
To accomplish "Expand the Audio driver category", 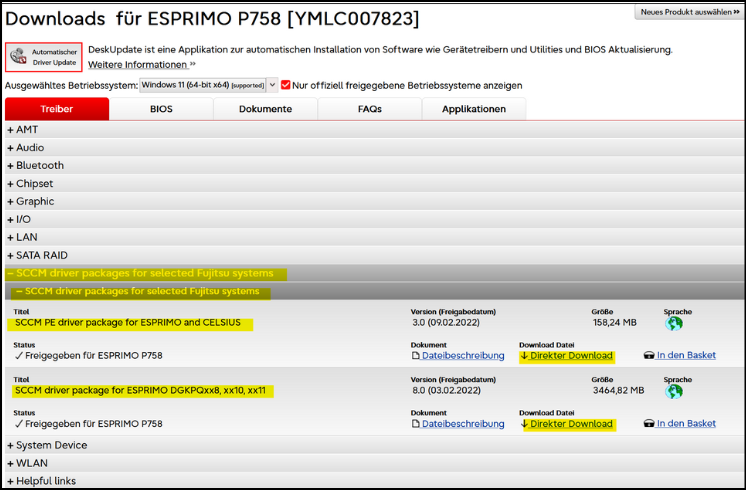I will 374,148.
